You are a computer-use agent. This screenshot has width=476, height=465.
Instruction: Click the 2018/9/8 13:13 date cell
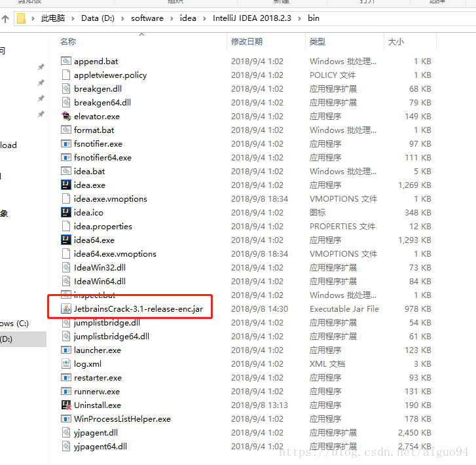coord(259,405)
